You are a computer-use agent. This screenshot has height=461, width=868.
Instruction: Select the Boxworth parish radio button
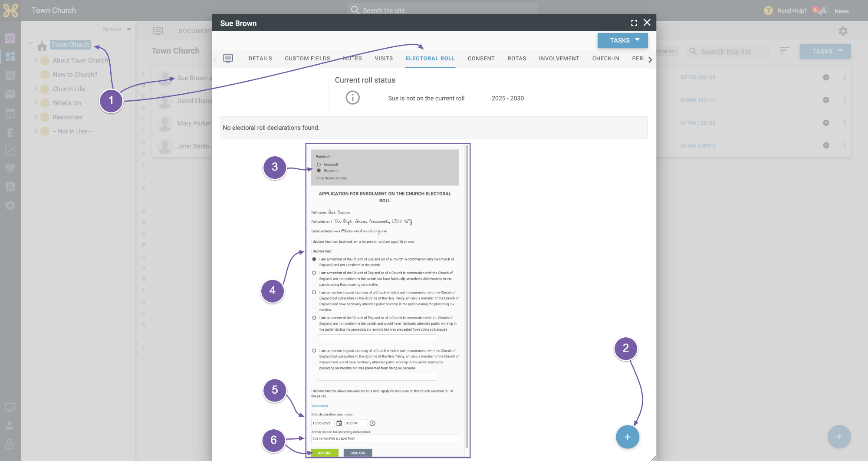click(x=319, y=171)
